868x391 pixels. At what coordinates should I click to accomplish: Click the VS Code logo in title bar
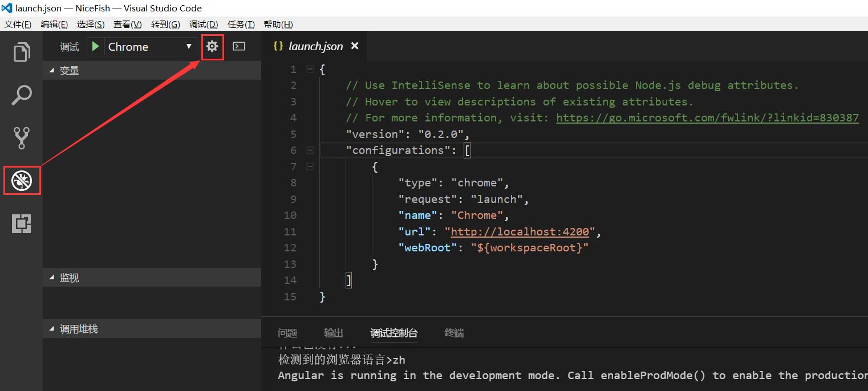pyautogui.click(x=7, y=8)
